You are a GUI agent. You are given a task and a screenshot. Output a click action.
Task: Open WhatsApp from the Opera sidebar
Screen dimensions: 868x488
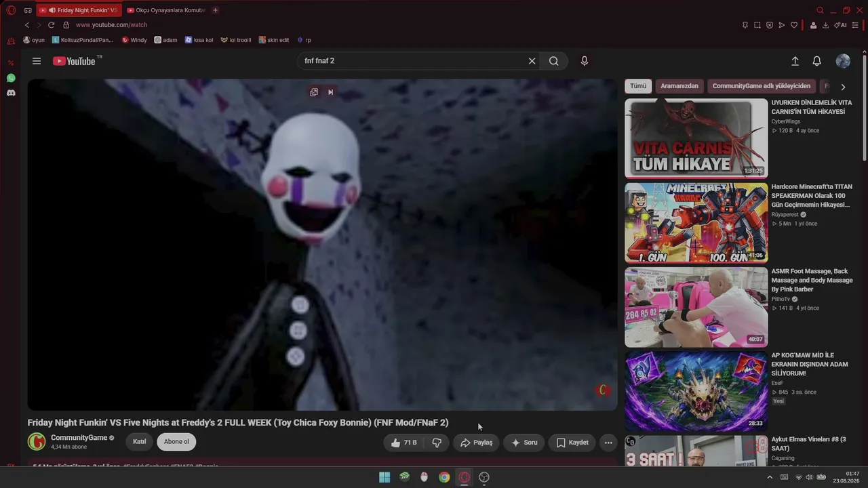coord(11,78)
